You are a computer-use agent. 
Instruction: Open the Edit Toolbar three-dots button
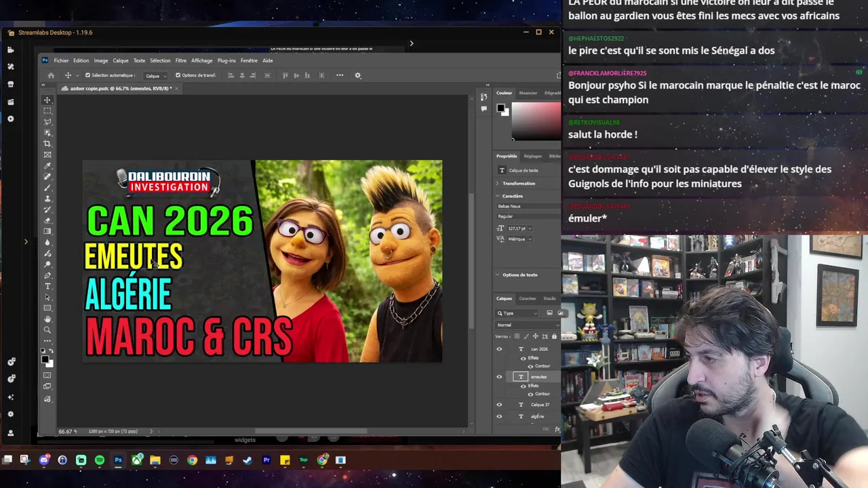(x=47, y=341)
